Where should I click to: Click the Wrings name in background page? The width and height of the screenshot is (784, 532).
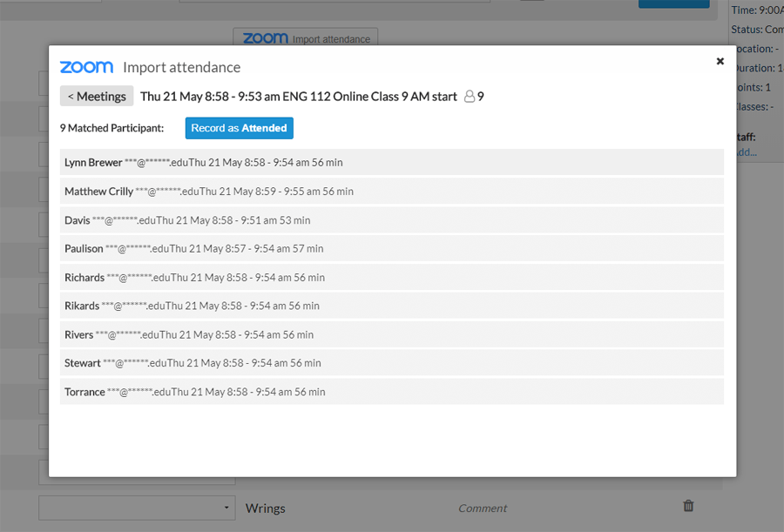point(265,508)
